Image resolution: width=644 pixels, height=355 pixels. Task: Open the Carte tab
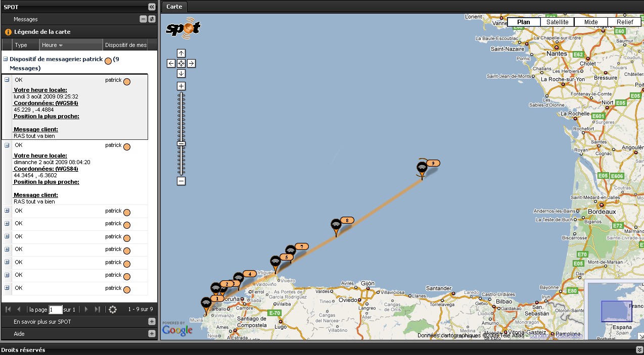[x=174, y=7]
